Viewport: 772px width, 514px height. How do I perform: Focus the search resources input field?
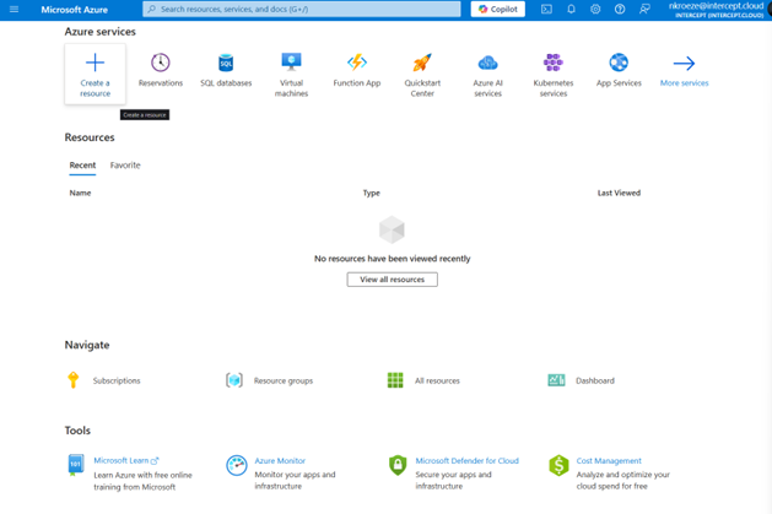coord(301,9)
